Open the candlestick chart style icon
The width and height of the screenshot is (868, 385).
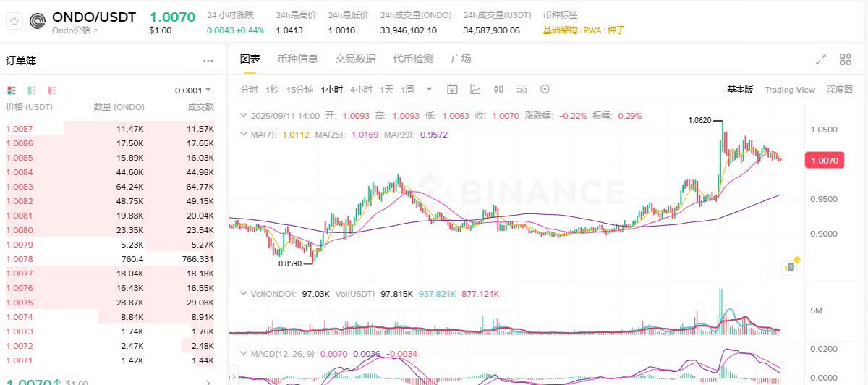tap(498, 90)
